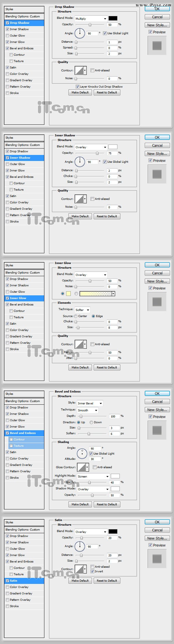Click the preview thumbnail in the Drop Shadow dialog
174x644 pixels.
(157, 46)
